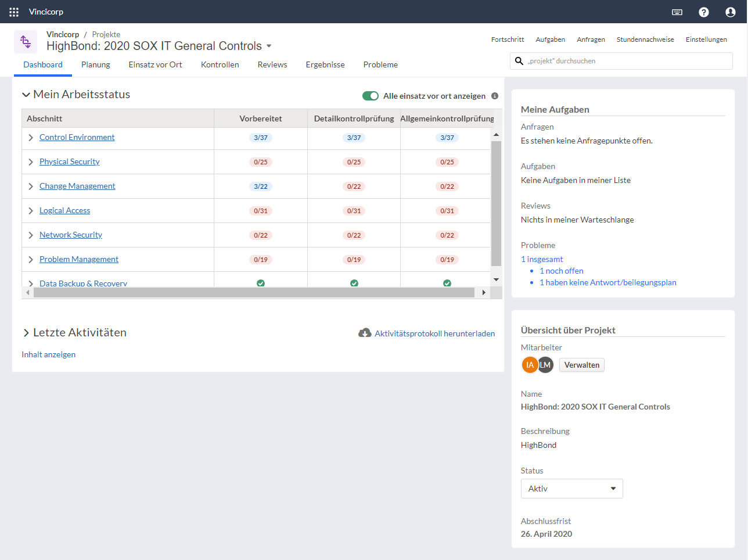This screenshot has height=560, width=748.
Task: Click Inhalt anzeigen link
Action: 49,354
